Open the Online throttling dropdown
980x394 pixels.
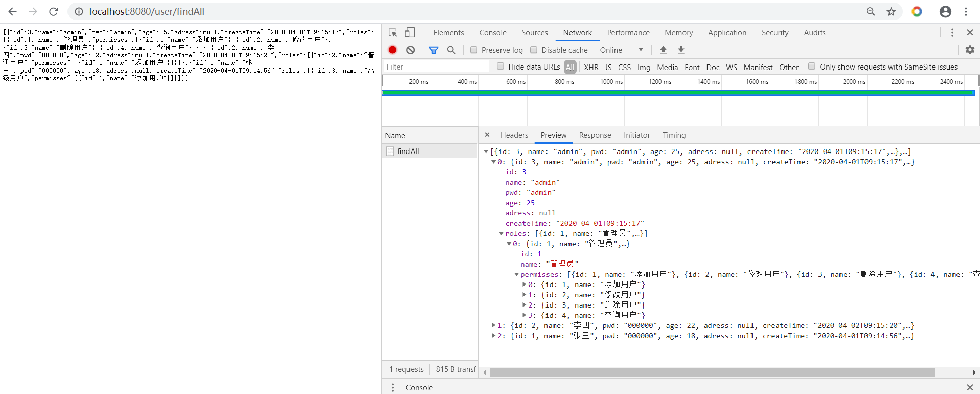621,50
